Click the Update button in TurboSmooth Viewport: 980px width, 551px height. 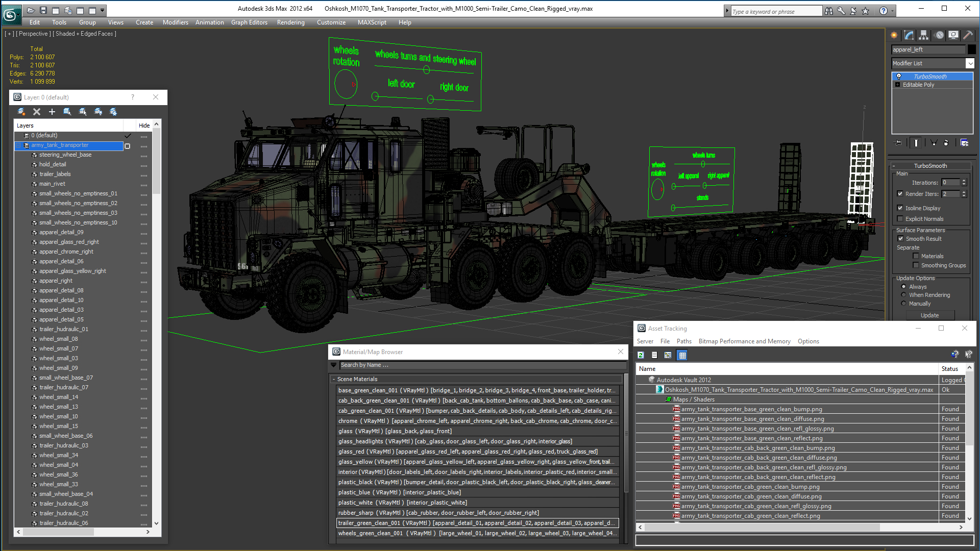pos(929,315)
